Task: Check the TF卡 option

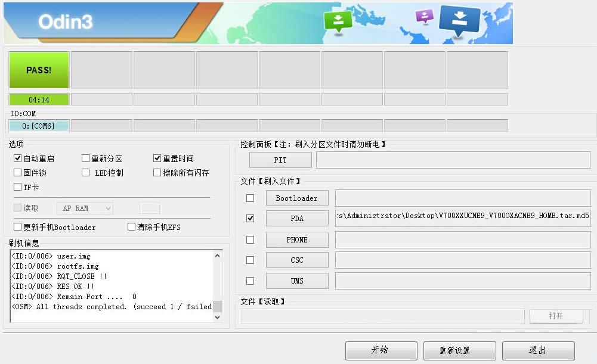Action: point(17,186)
